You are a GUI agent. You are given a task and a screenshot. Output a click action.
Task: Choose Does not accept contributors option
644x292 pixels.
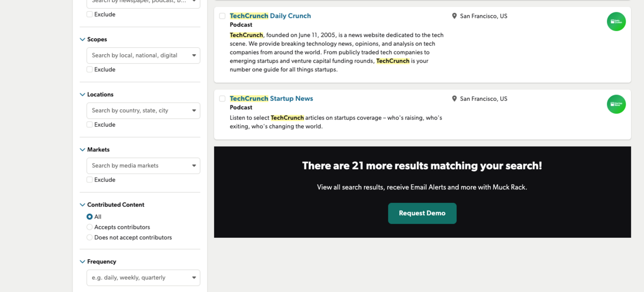(90, 237)
